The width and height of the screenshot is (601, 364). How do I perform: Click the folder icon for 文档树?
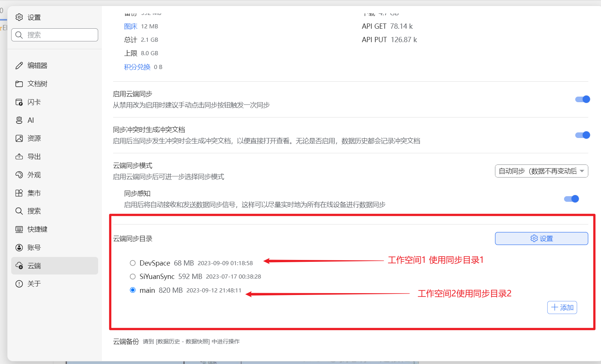(x=19, y=84)
